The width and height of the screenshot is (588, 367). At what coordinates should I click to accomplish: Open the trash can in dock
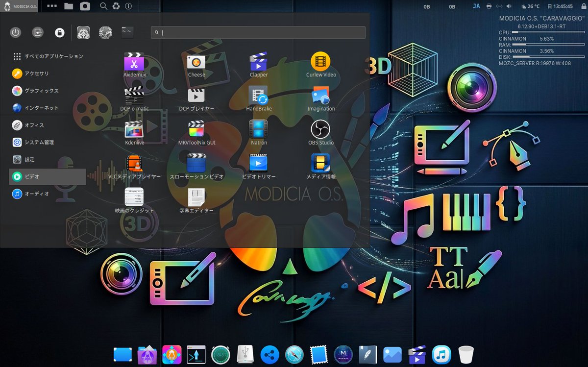point(466,354)
